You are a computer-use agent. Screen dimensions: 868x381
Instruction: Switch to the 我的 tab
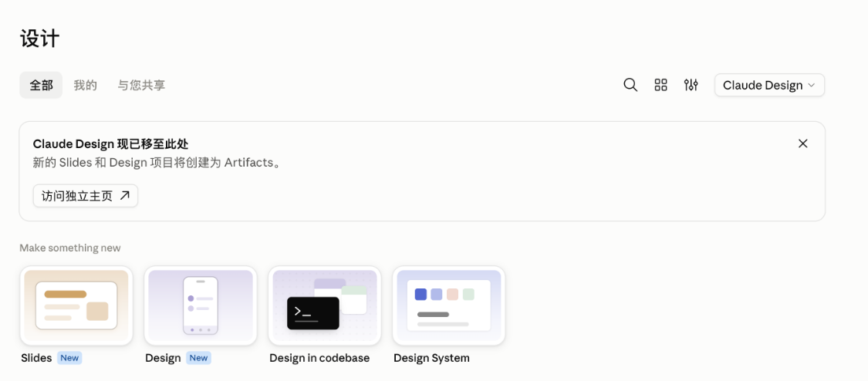[85, 85]
